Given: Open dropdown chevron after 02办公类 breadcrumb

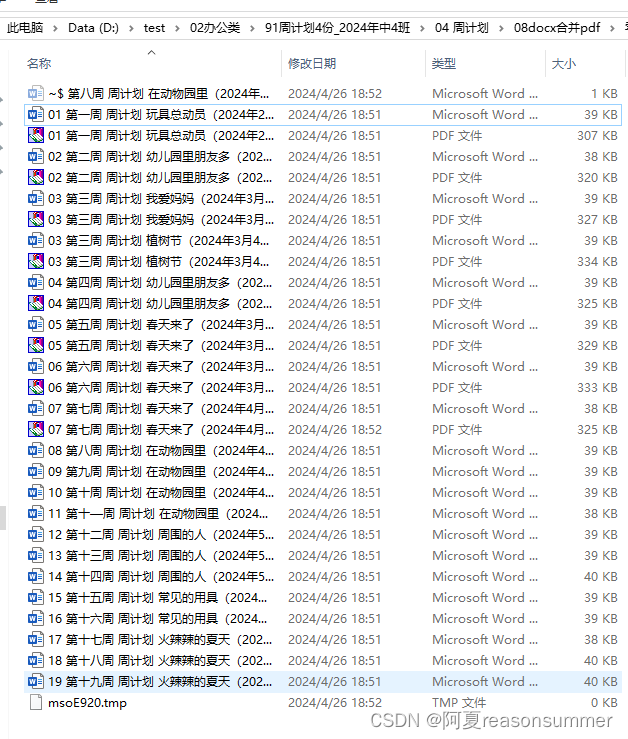Looking at the screenshot, I should pos(253,28).
